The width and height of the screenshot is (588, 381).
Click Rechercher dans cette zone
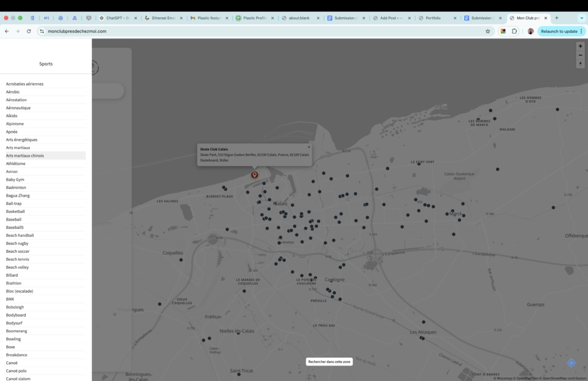(x=329, y=361)
